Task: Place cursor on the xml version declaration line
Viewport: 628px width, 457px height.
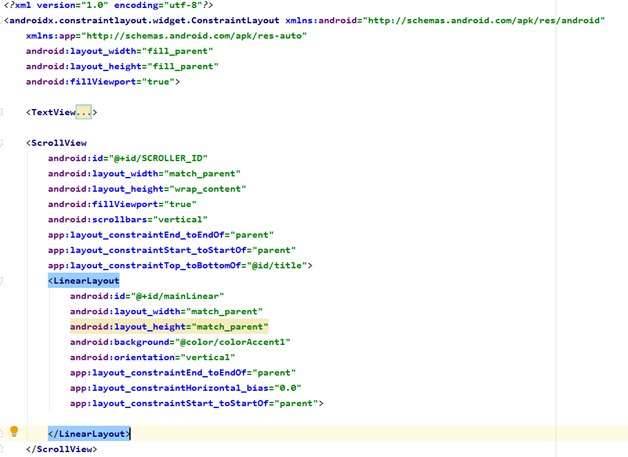Action: coord(108,5)
